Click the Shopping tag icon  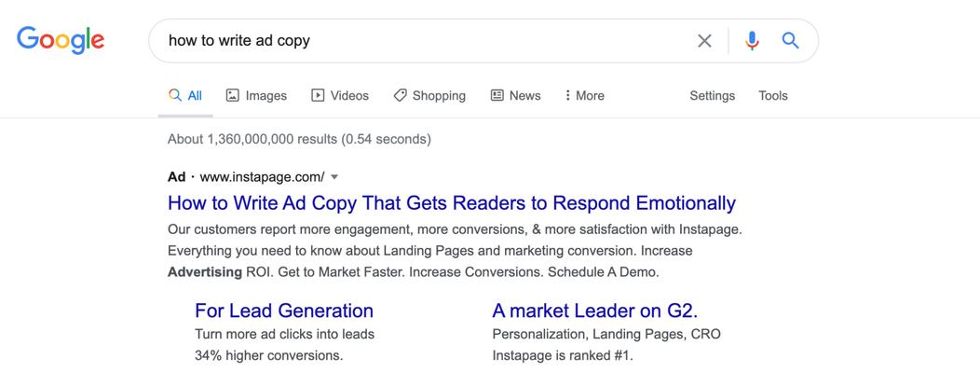coord(400,95)
